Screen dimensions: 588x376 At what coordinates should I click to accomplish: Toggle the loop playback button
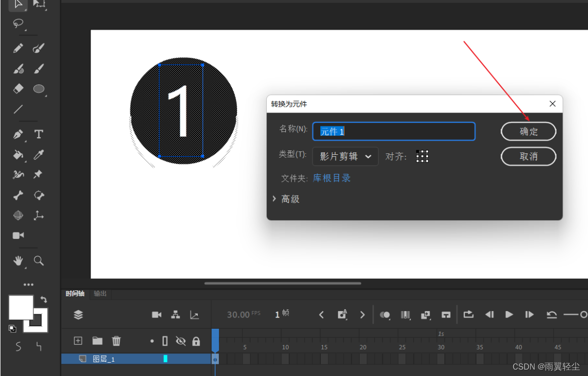click(x=468, y=315)
